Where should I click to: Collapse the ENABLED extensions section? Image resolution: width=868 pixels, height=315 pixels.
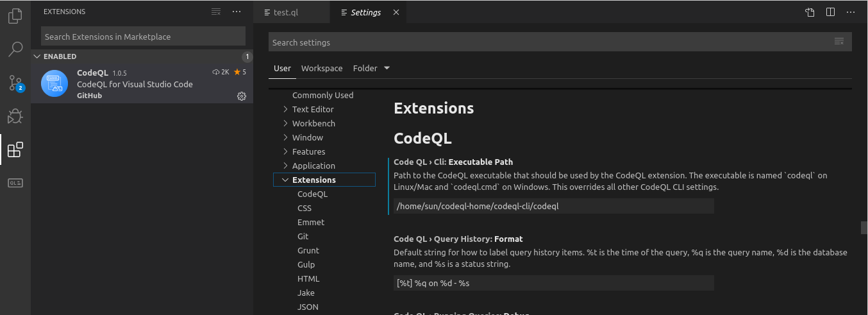pyautogui.click(x=37, y=56)
